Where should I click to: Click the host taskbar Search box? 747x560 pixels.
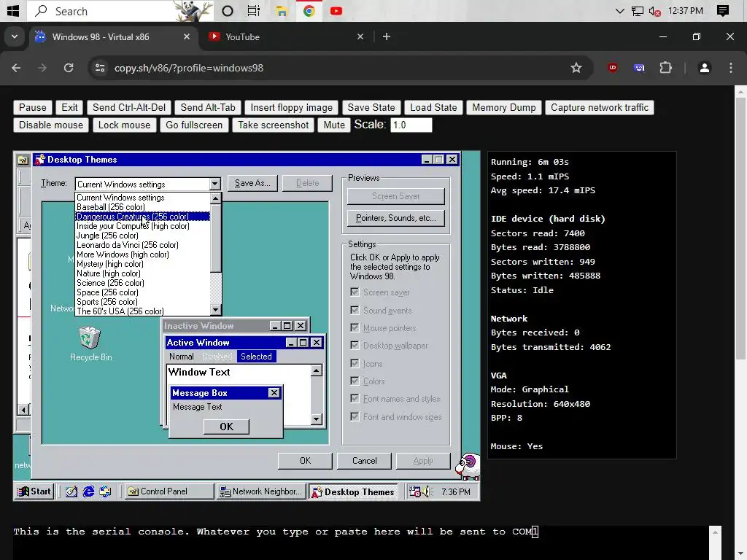click(x=119, y=10)
